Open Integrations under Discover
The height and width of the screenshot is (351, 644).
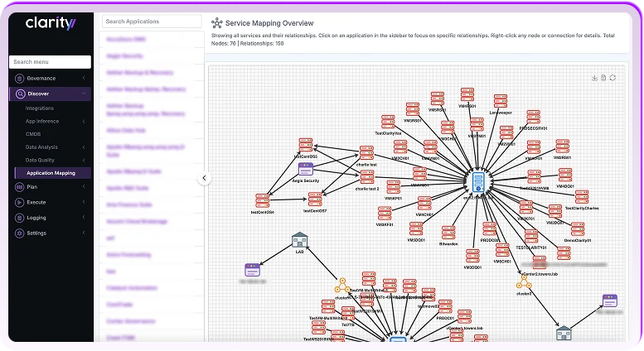(x=40, y=108)
